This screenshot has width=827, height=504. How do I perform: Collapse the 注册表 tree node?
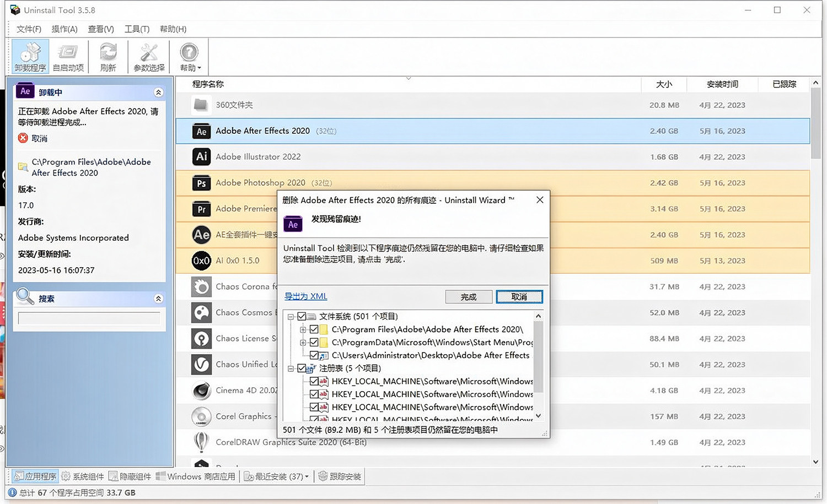(291, 368)
